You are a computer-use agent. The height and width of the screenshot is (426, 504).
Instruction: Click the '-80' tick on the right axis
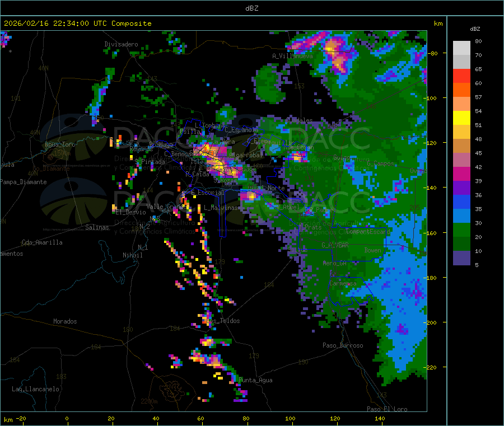[x=433, y=53]
